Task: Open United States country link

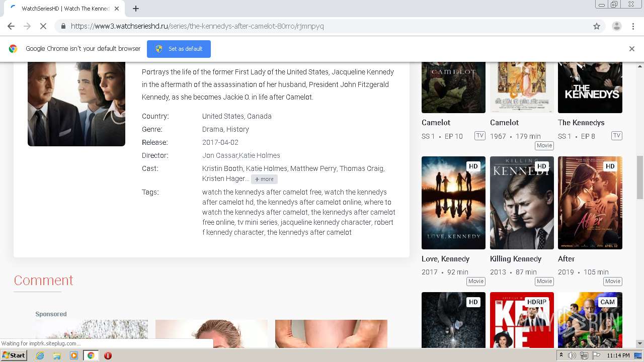Action: [x=223, y=116]
